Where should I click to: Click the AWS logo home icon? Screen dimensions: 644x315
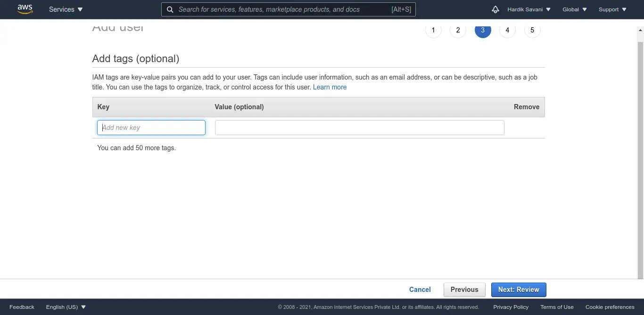point(25,9)
